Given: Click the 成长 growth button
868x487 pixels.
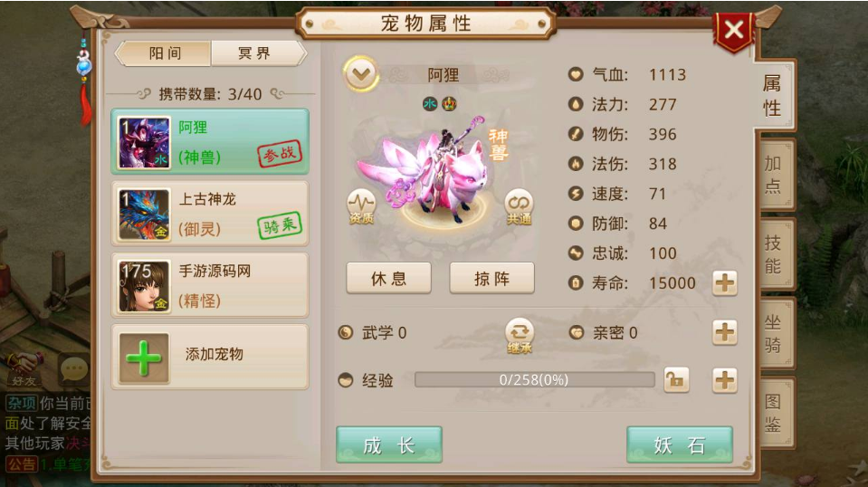Looking at the screenshot, I should coord(389,444).
